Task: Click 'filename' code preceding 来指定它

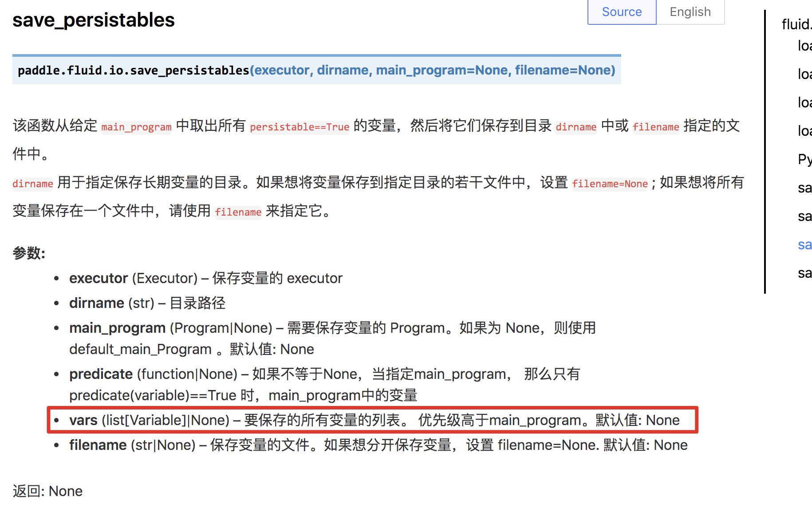Action: 238,212
